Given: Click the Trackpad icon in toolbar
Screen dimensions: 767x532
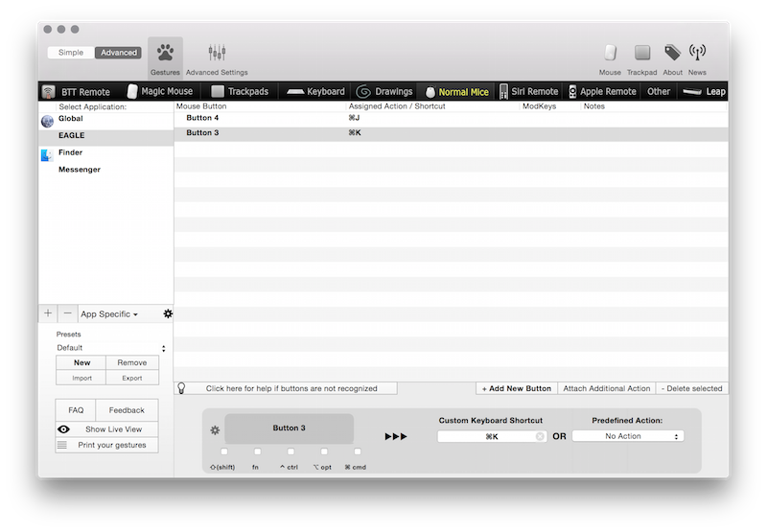Looking at the screenshot, I should pyautogui.click(x=642, y=54).
